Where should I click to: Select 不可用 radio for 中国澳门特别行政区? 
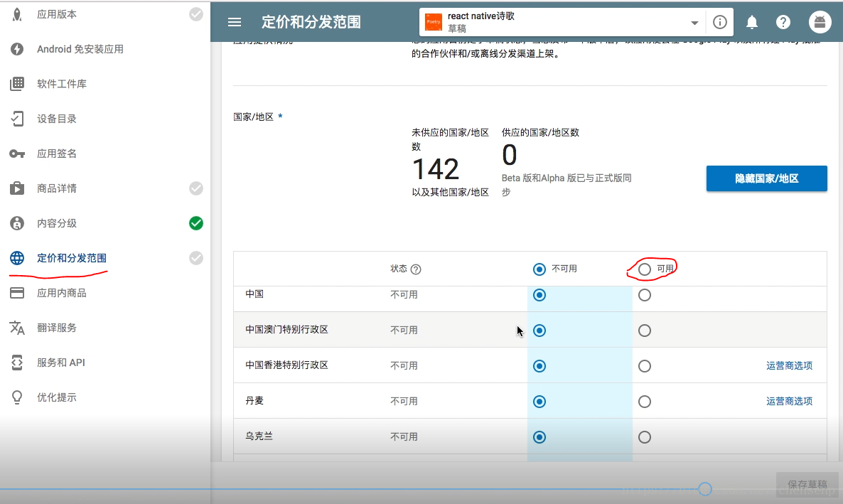click(539, 331)
